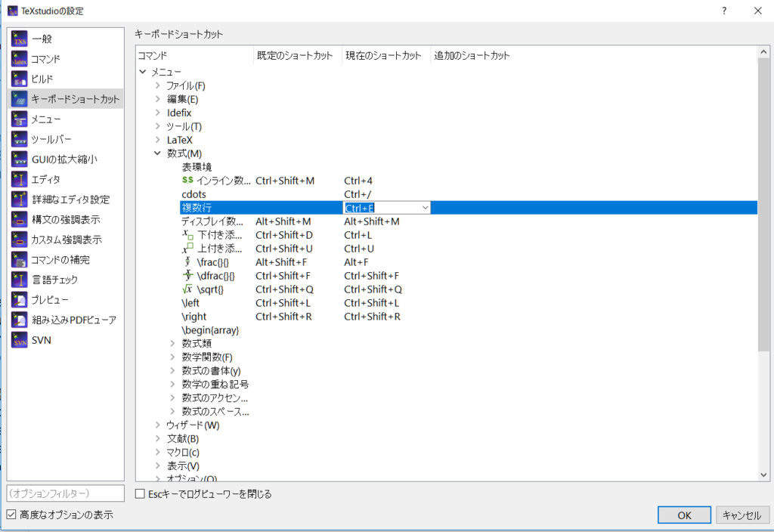774x532 pixels.
Task: Select the キーボードショートカット icon in sidebar
Action: coord(19,99)
